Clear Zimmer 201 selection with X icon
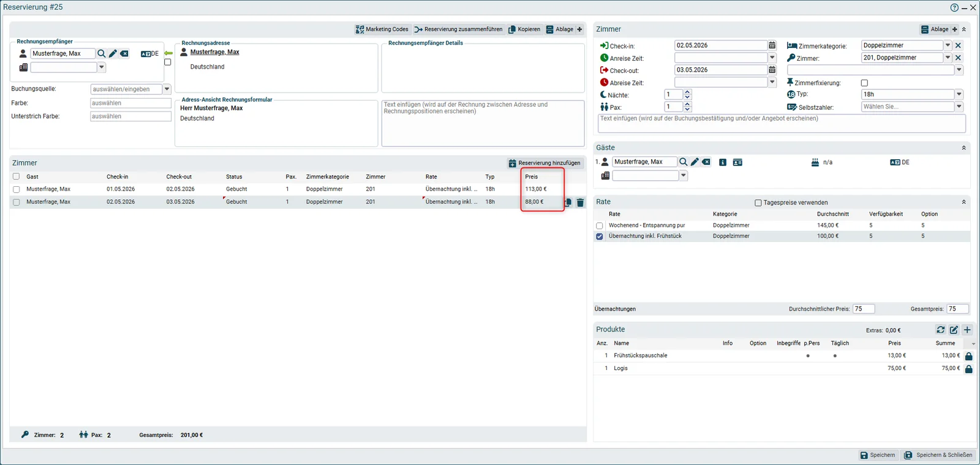 click(959, 58)
